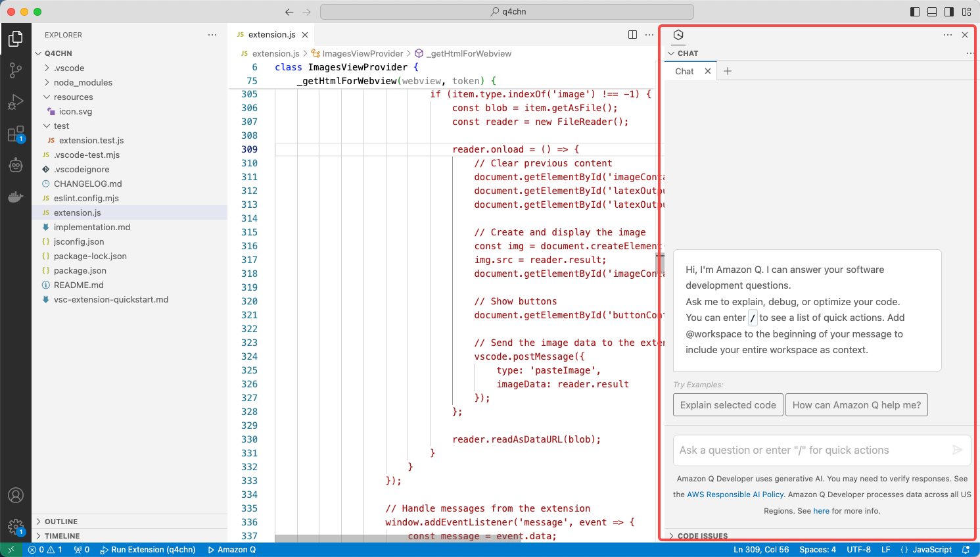This screenshot has width=980, height=557.
Task: Split the editor right
Action: (632, 35)
